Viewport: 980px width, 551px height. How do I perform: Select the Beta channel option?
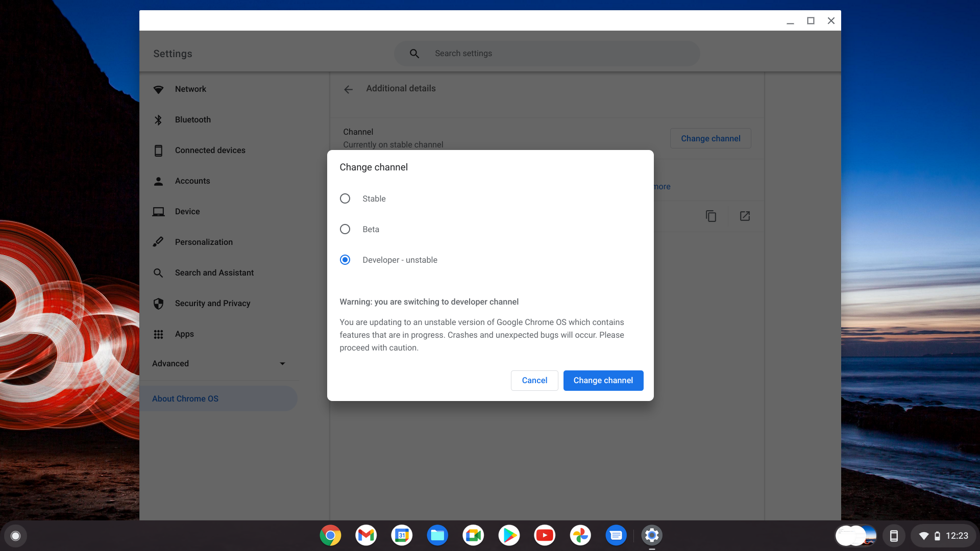[345, 229]
